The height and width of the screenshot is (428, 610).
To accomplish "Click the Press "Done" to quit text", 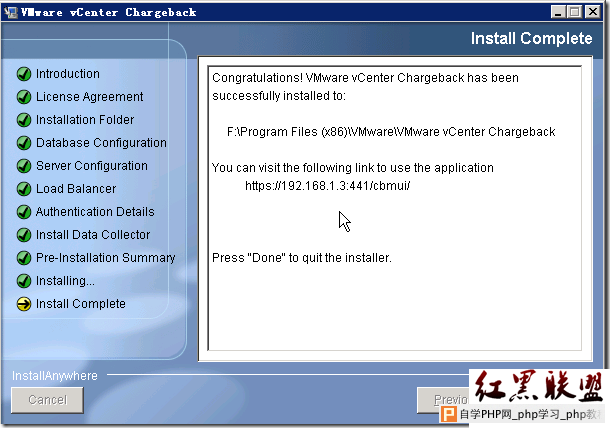I will click(301, 258).
